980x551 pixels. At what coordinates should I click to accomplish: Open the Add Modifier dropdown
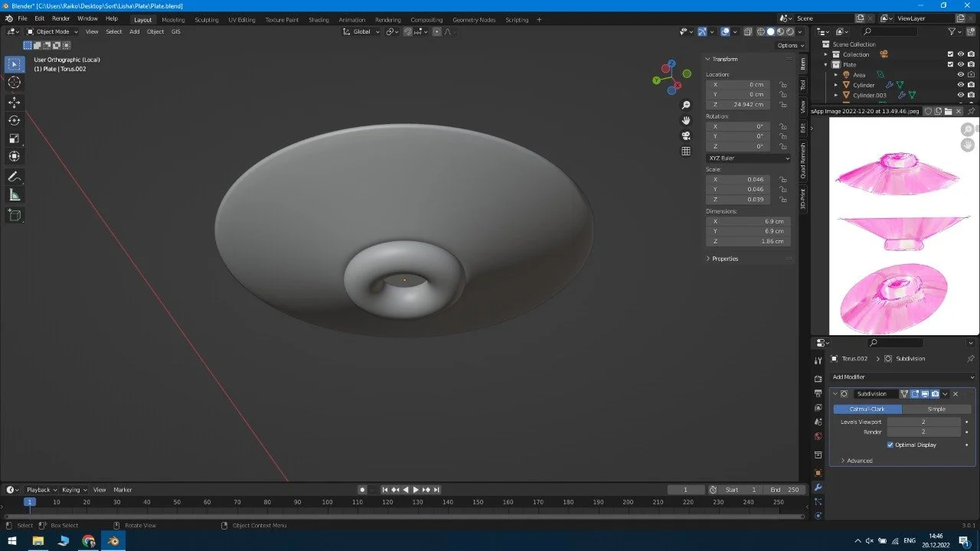tap(903, 377)
